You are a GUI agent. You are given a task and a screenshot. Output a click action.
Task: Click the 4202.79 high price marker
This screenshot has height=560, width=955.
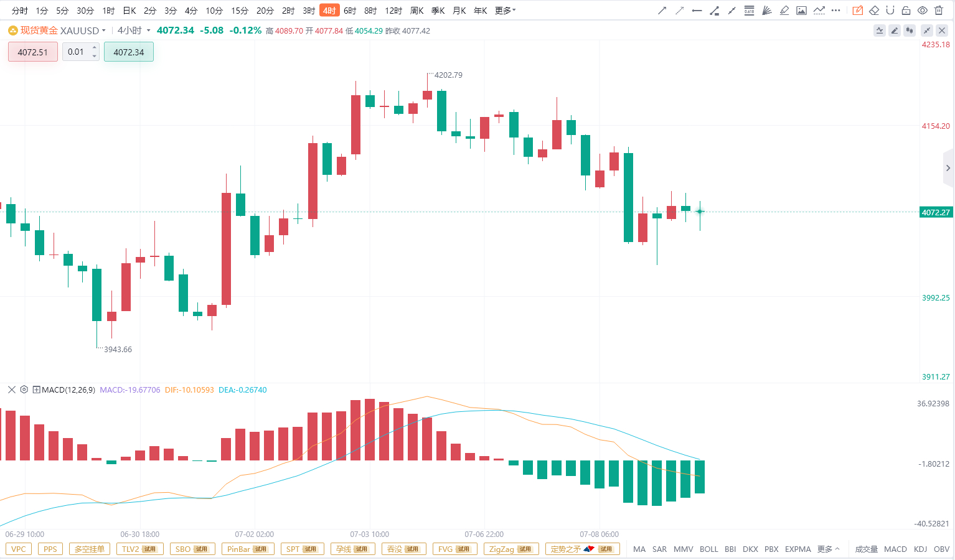tap(448, 75)
